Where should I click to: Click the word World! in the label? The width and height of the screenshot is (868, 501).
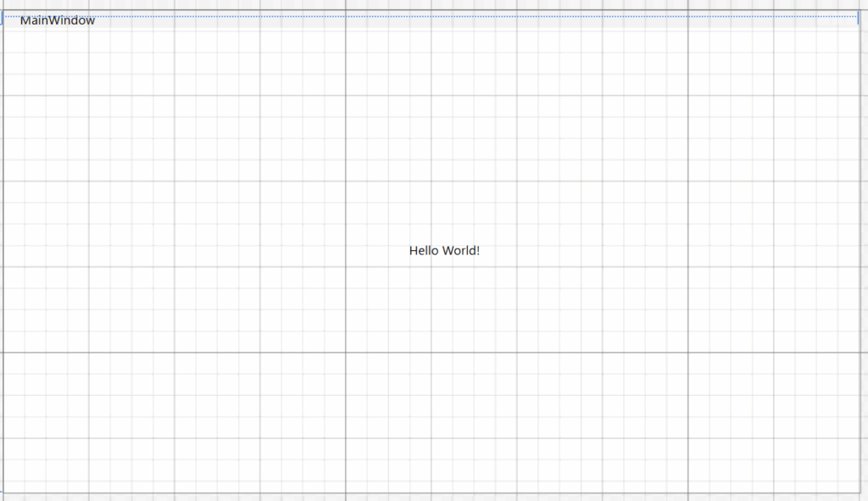461,250
